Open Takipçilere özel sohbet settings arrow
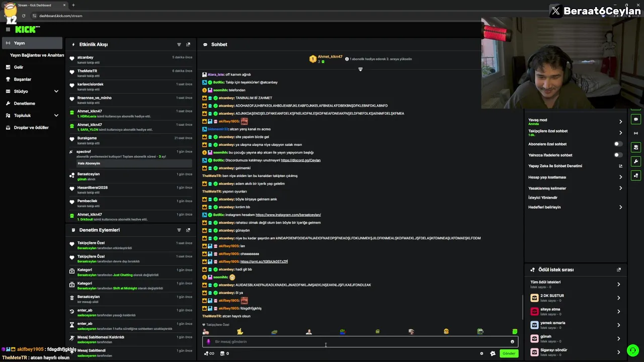 620,133
